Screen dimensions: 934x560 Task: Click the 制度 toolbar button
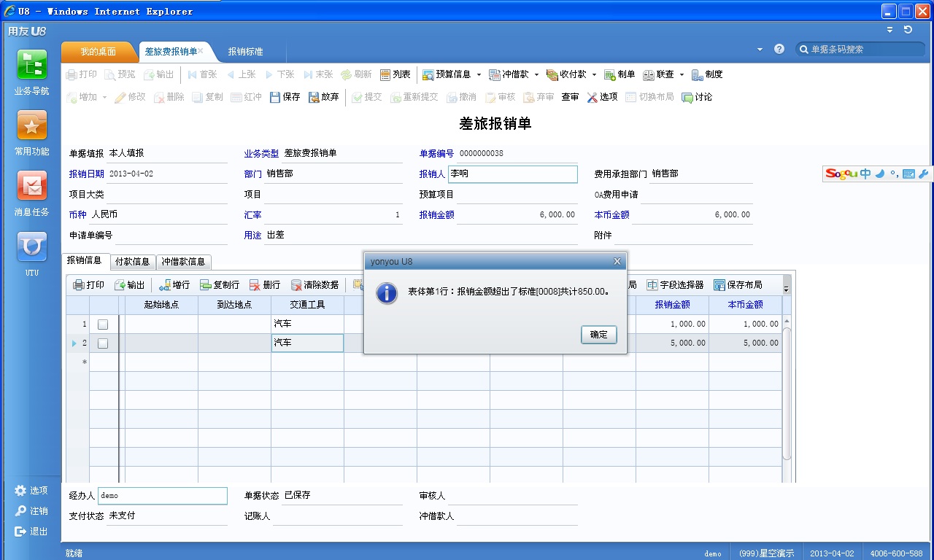pyautogui.click(x=706, y=74)
